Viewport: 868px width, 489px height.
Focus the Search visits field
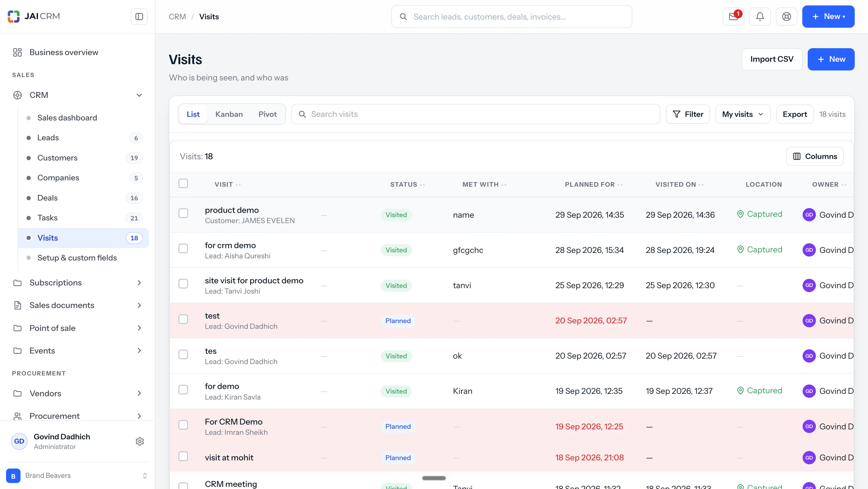[476, 114]
